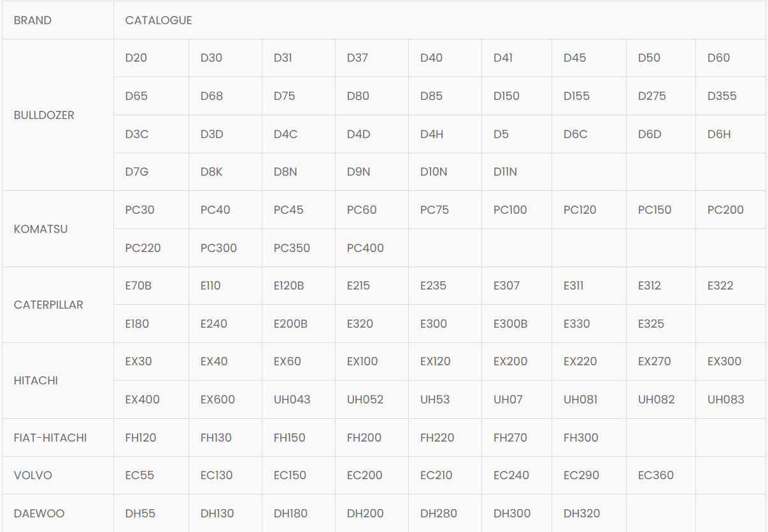768x532 pixels.
Task: Select the DAEWOO brand cell
Action: point(58,514)
